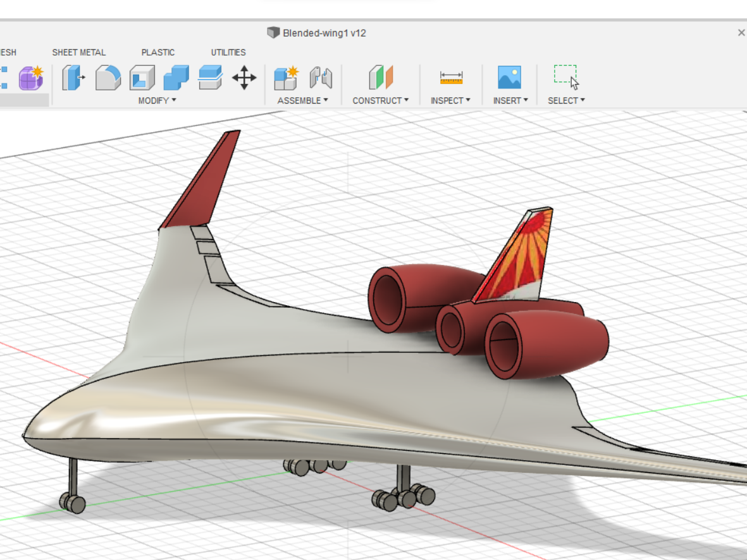Click the Insert image icon
The image size is (747, 560).
point(509,78)
